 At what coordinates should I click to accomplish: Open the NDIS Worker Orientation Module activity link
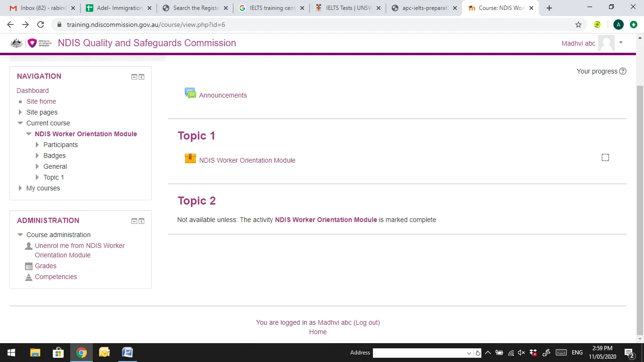point(247,160)
